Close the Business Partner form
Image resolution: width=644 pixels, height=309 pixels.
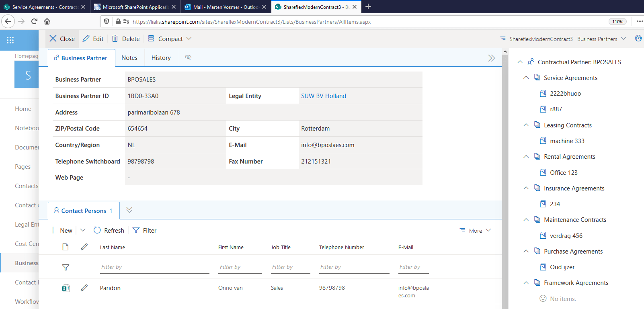62,39
